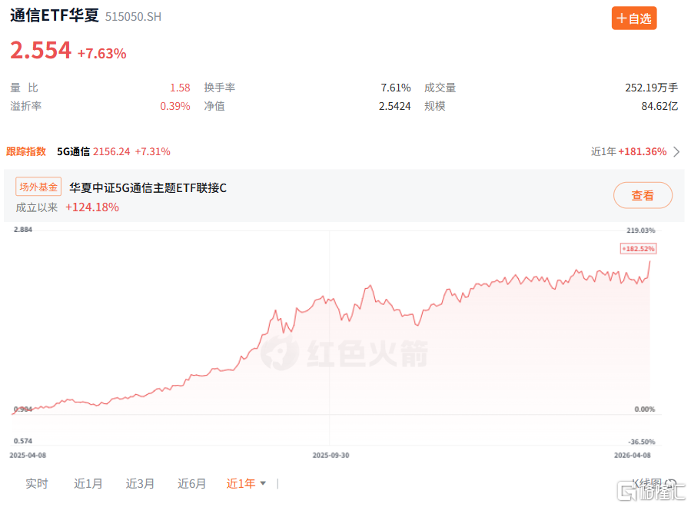The image size is (692, 508).
Task: Expand the dropdown arrow next to 近1年
Action: pyautogui.click(x=263, y=484)
